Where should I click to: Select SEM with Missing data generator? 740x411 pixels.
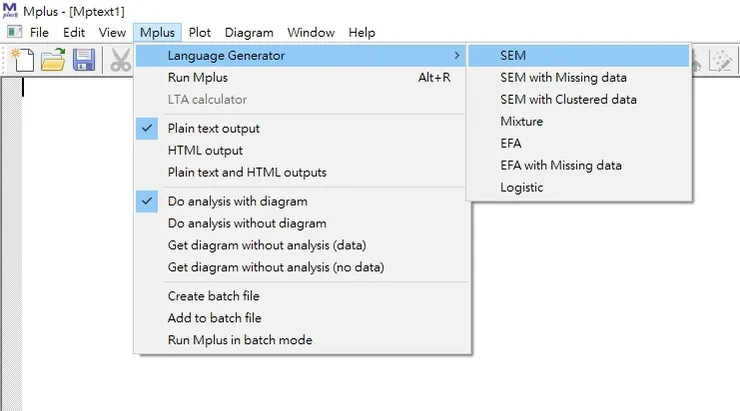coord(563,77)
